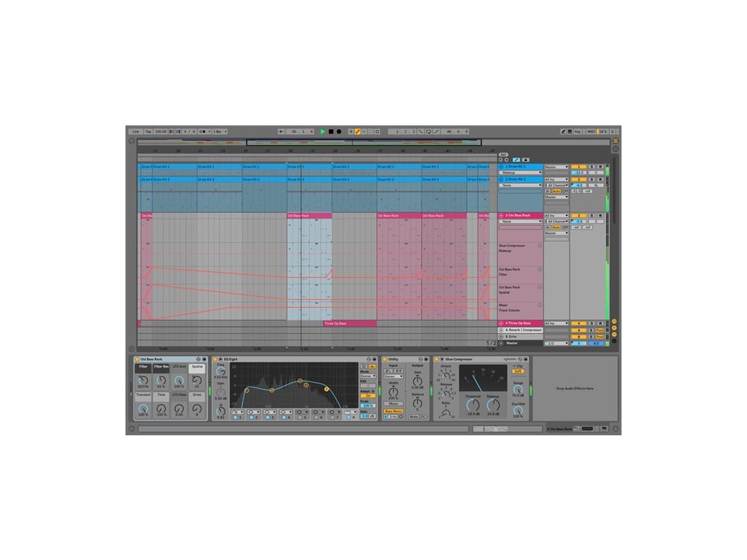
Task: Click the MIDI Arrangement Overdub plus button
Action: [351, 131]
